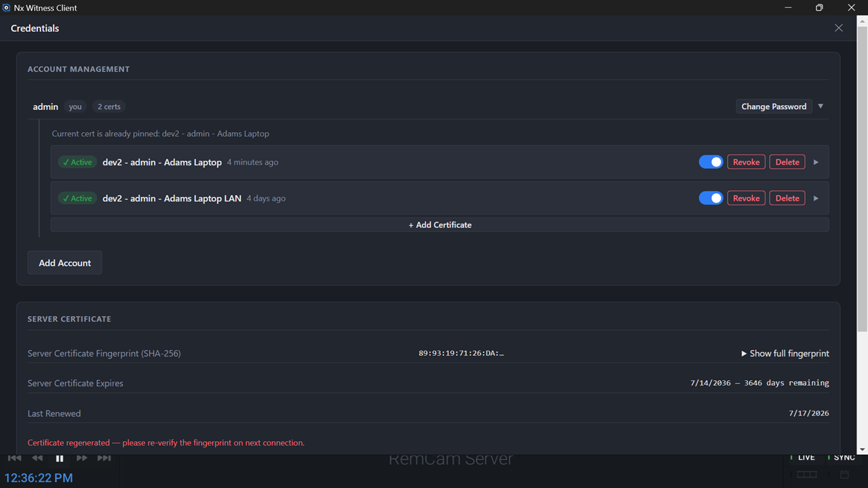The height and width of the screenshot is (488, 868).
Task: Disable the Adams Laptop LAN certificate toggle
Action: point(711,198)
